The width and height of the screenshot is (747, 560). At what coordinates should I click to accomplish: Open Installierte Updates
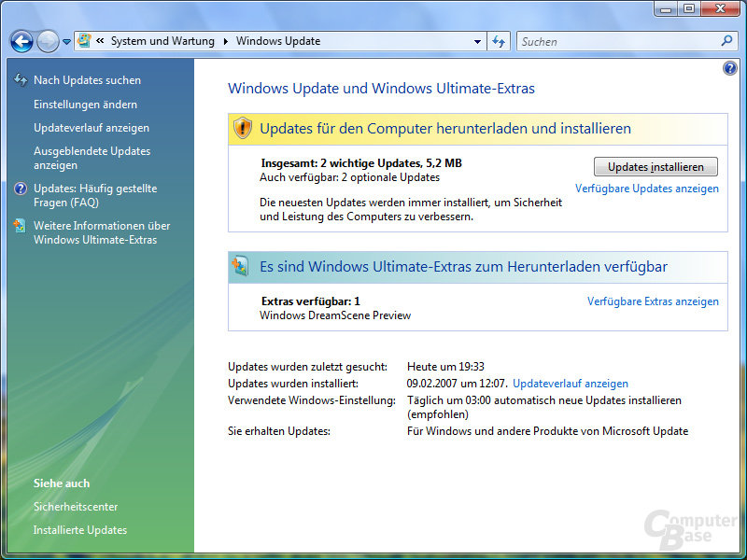(x=80, y=530)
